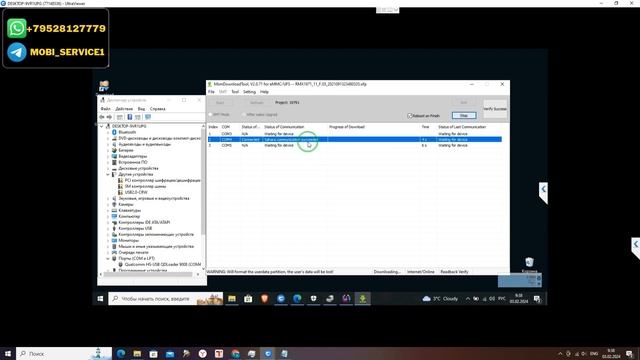The image size is (640, 360).
Task: Expand the Мониторы node in Device Manager
Action: tap(108, 240)
